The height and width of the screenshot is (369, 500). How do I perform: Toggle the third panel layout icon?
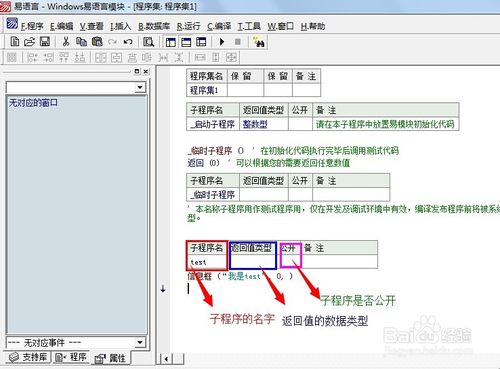click(x=201, y=42)
